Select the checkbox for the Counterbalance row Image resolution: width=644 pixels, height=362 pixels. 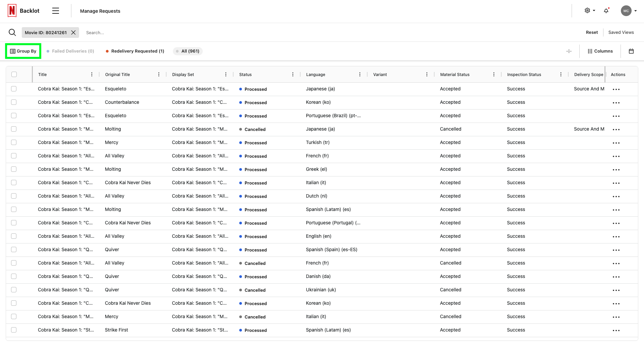coord(14,102)
